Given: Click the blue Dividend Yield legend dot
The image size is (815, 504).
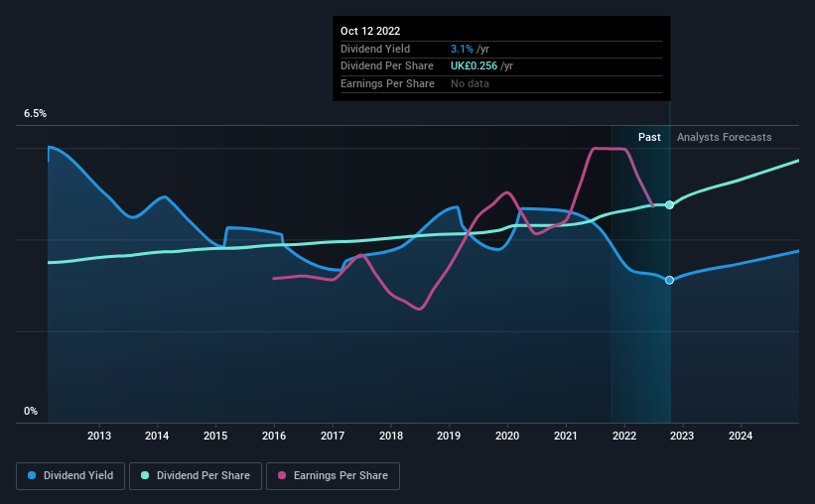Looking at the screenshot, I should [32, 475].
